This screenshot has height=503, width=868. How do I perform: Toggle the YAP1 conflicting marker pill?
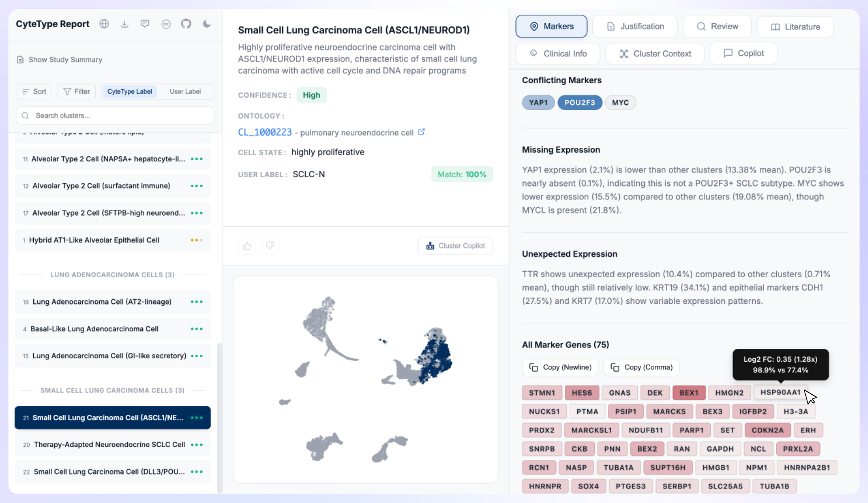(538, 102)
